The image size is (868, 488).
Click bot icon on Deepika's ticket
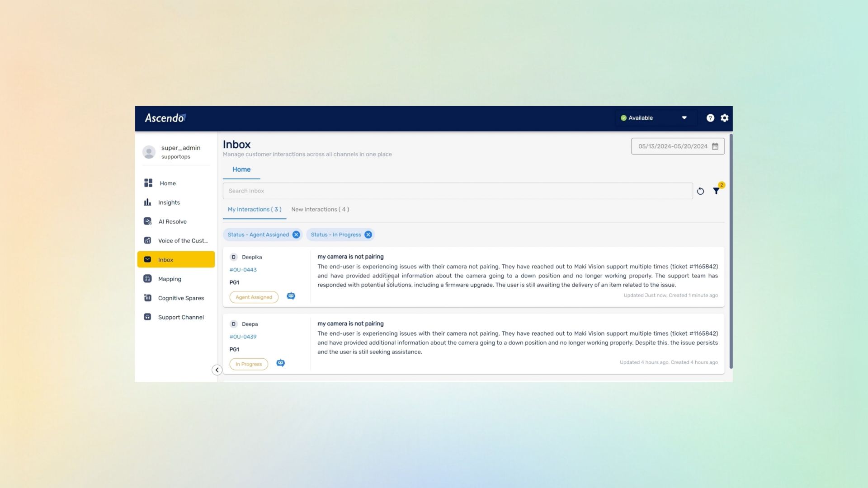291,296
